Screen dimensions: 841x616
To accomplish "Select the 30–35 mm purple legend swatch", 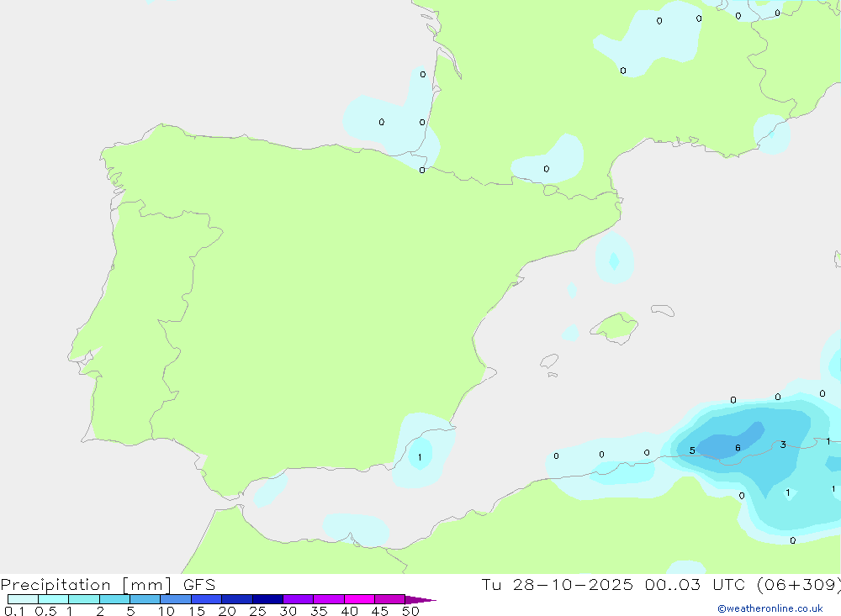I will click(x=298, y=599).
